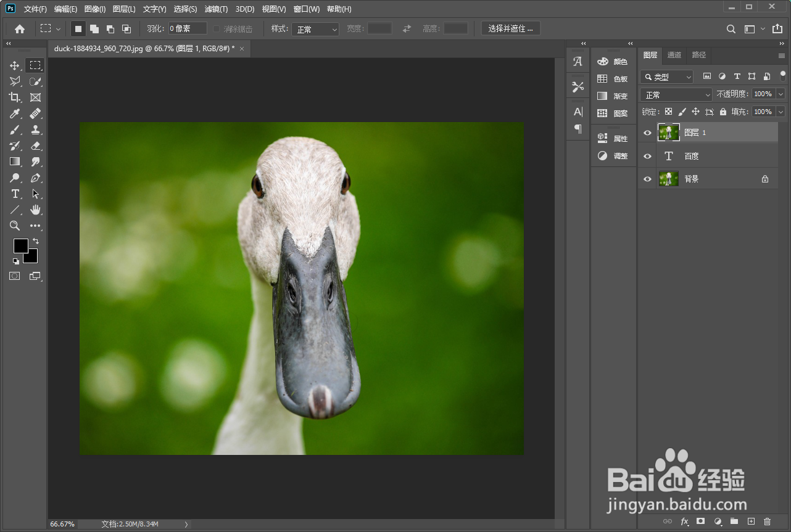Select the Spot Healing Brush tool

[x=35, y=113]
